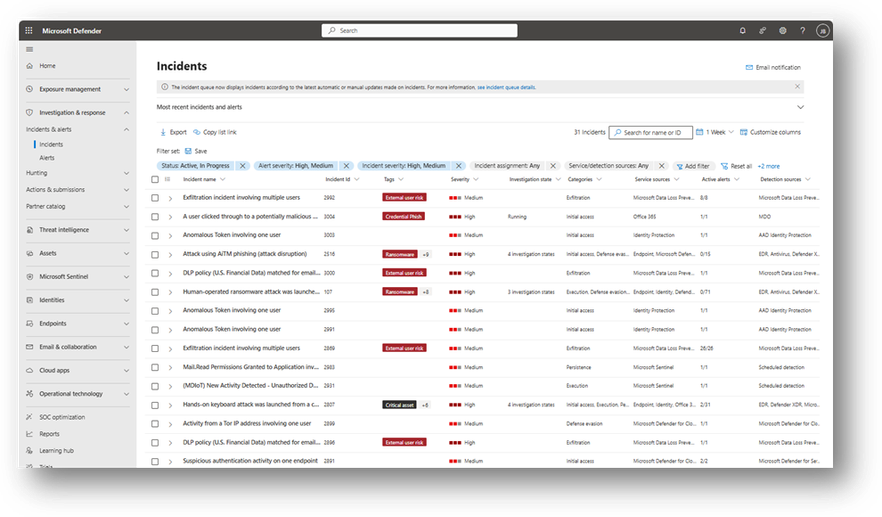Select the Exfiltration incident 2992 checkbox
This screenshot has width=882, height=517.
155,198
